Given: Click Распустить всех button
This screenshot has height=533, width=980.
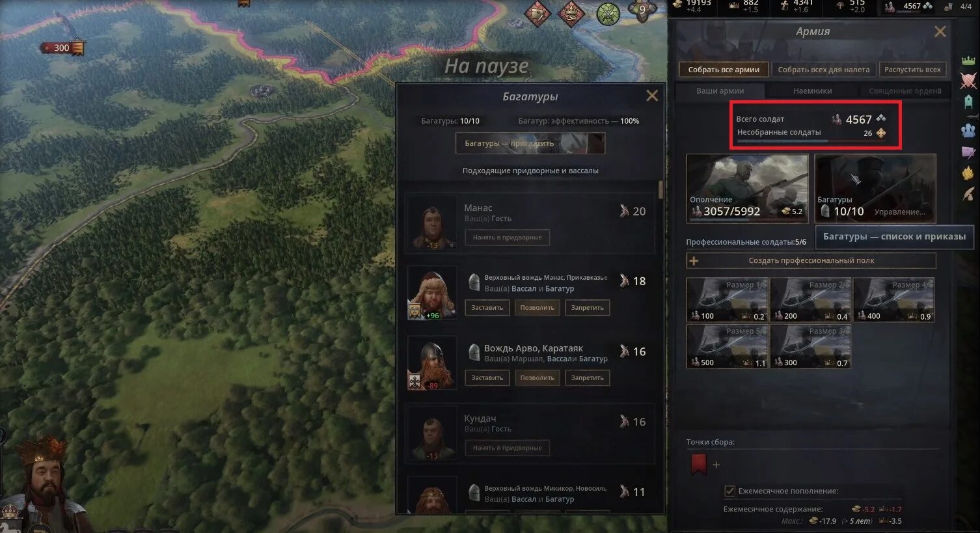Looking at the screenshot, I should [912, 70].
